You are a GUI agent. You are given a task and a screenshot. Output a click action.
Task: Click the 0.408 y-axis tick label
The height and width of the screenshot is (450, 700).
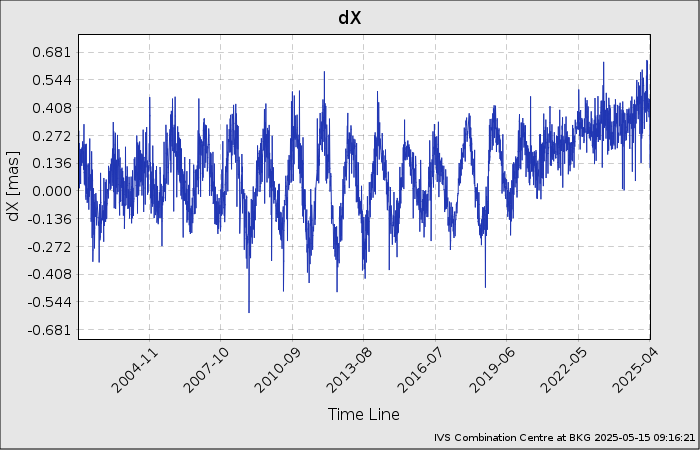51,108
